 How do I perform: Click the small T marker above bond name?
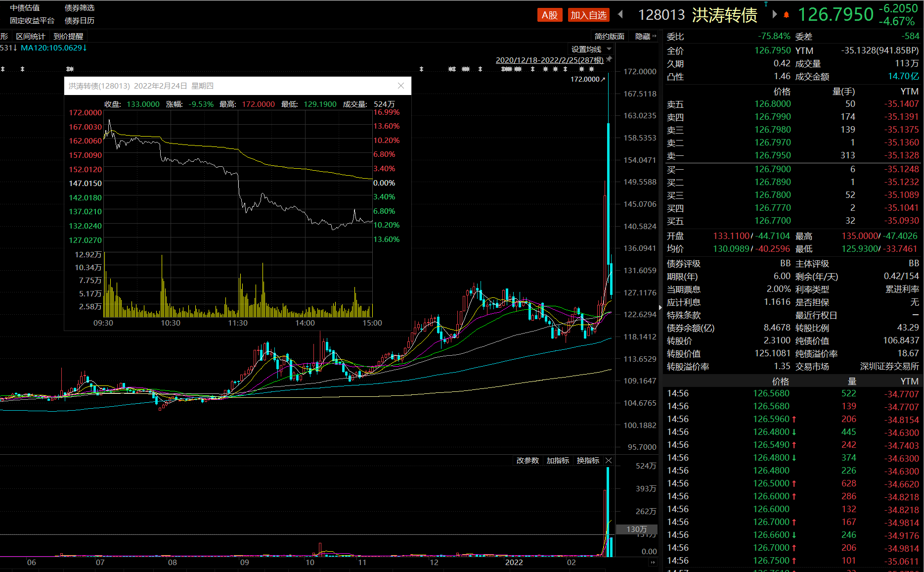click(x=766, y=4)
